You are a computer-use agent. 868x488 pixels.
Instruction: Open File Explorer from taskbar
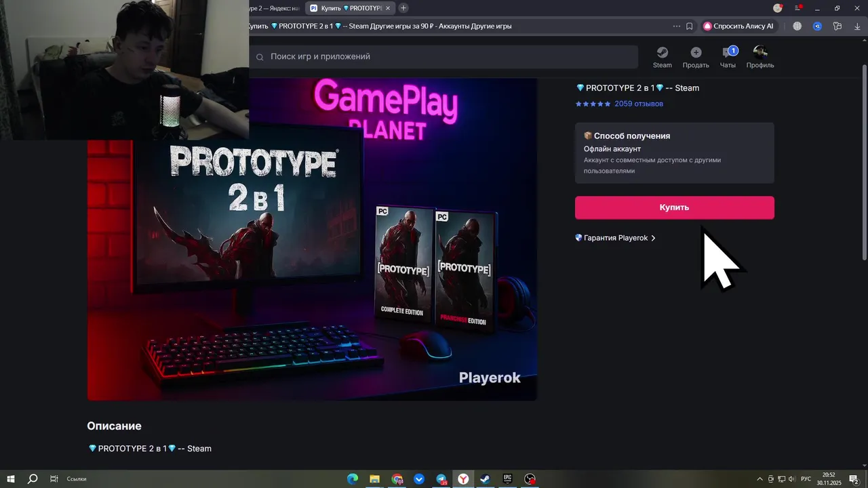point(374,479)
